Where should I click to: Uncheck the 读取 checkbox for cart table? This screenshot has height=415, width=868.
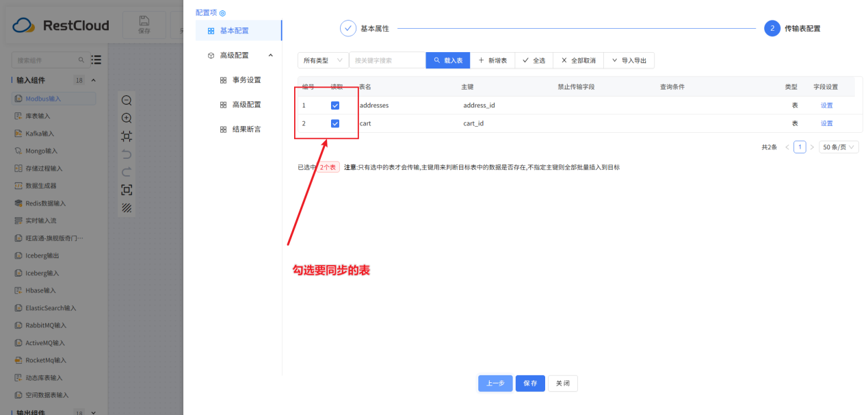(x=334, y=123)
